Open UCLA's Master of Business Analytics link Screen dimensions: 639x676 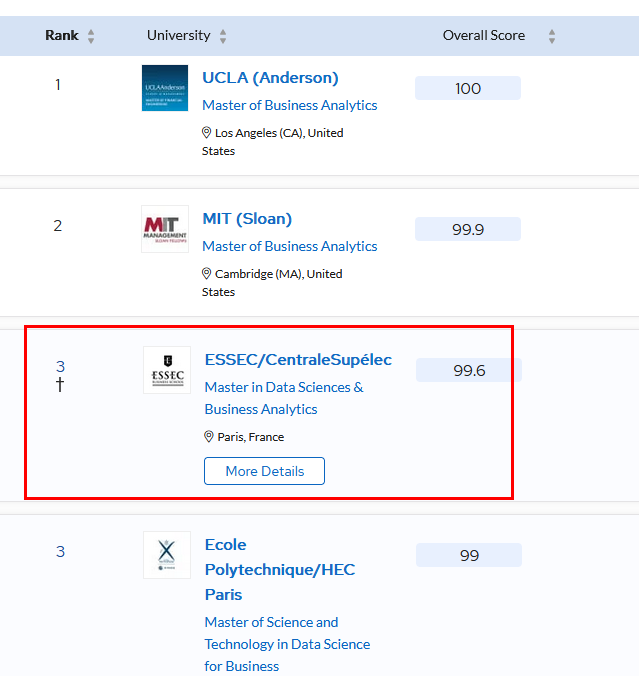tap(290, 105)
